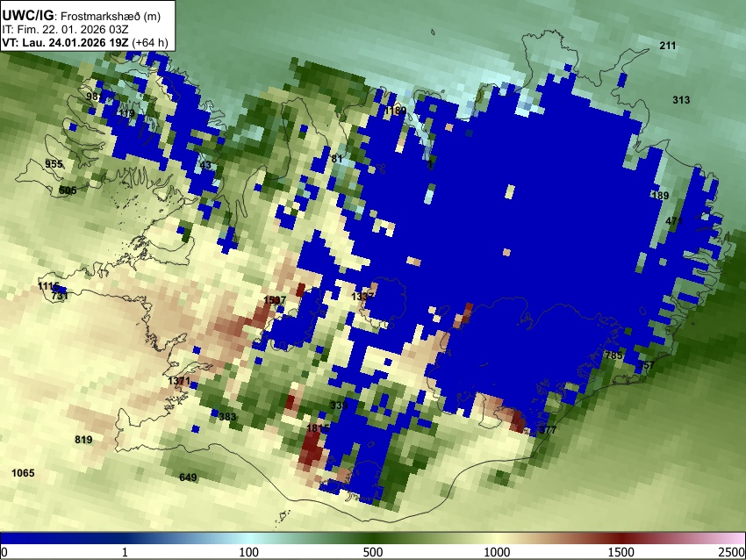Click the 'UWC/IG: Frostmarkshæð (m)' title text
Screen dimensions: 746x560
pos(82,16)
